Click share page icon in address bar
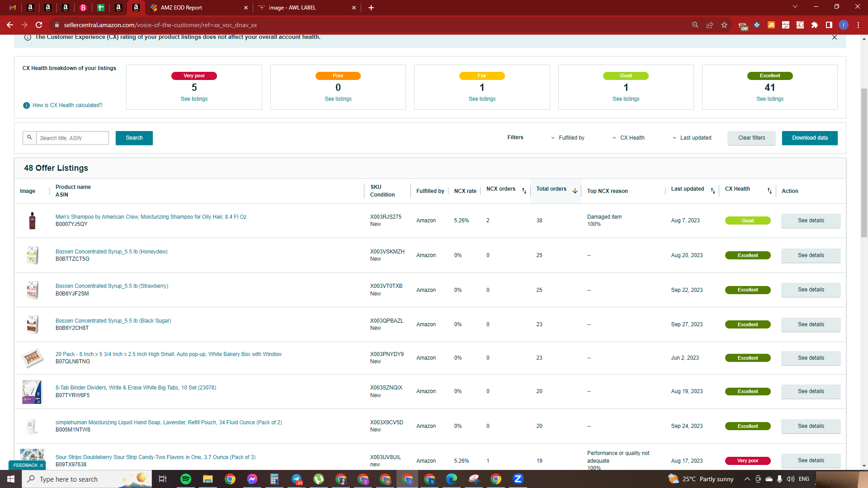 tap(710, 25)
